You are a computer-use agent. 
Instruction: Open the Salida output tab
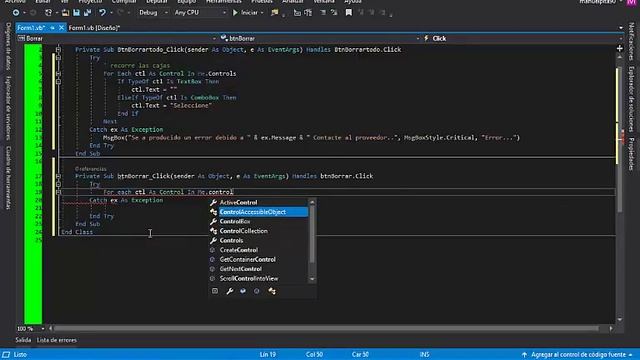(23, 340)
